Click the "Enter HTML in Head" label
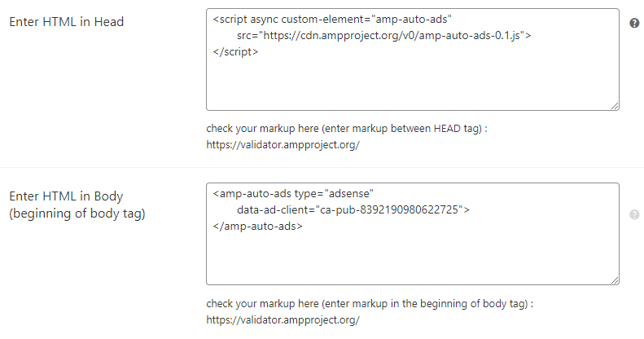 point(66,22)
